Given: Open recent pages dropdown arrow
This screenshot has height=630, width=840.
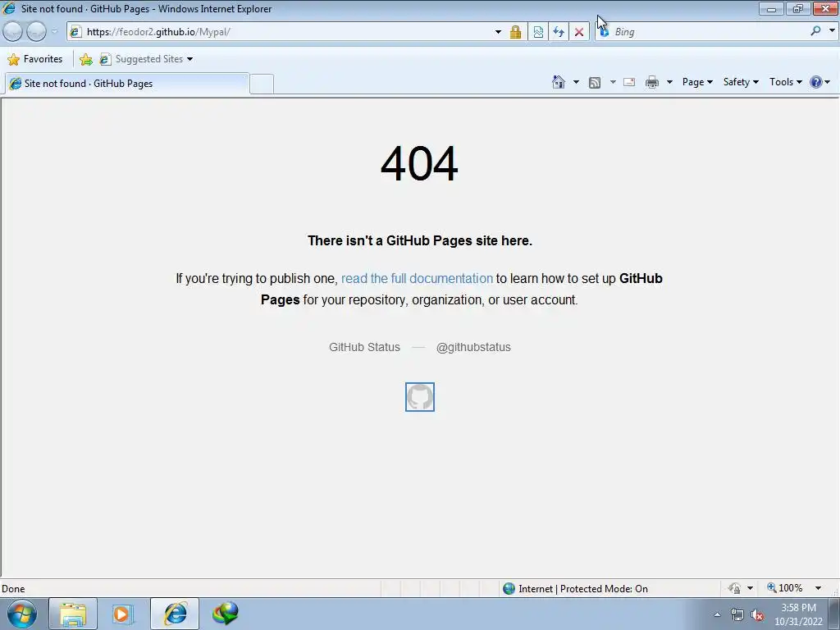Looking at the screenshot, I should tap(54, 32).
